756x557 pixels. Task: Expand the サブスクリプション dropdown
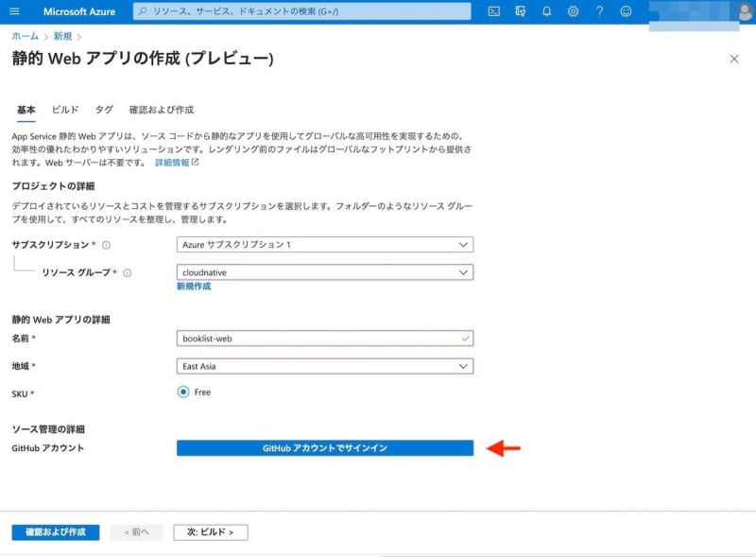[325, 245]
